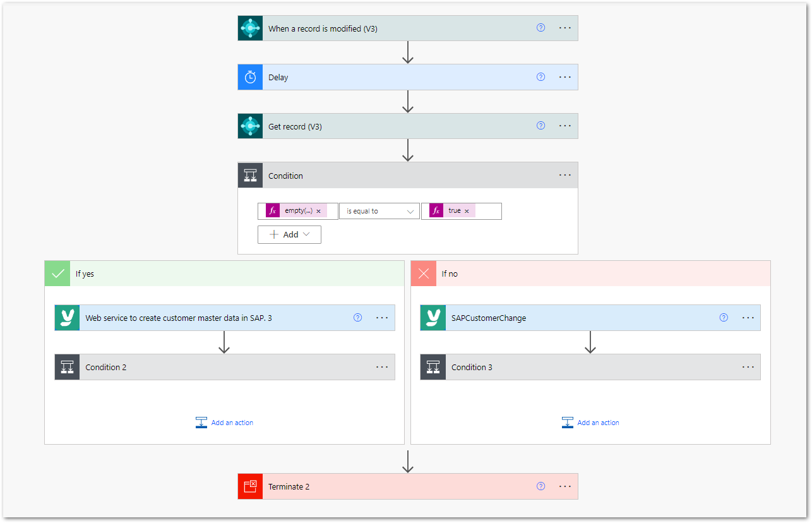Screen dimensions: 812x523
Task: Expand the 'Web service to create customer master data in SAP. 3' title
Action: pyautogui.click(x=179, y=318)
